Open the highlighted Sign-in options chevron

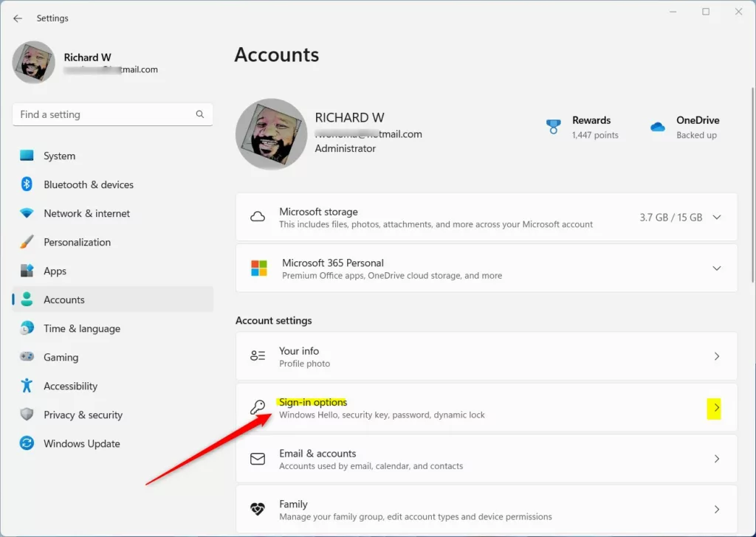pos(715,408)
